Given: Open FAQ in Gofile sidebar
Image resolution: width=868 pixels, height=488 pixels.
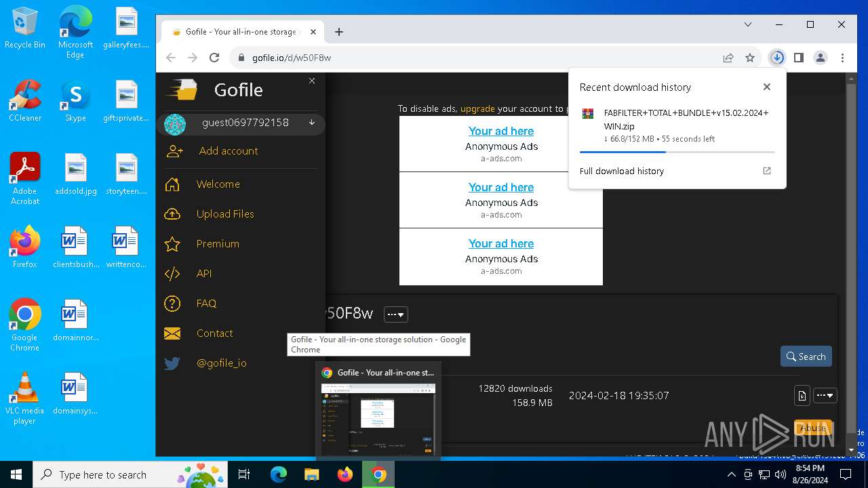Looking at the screenshot, I should (x=206, y=303).
